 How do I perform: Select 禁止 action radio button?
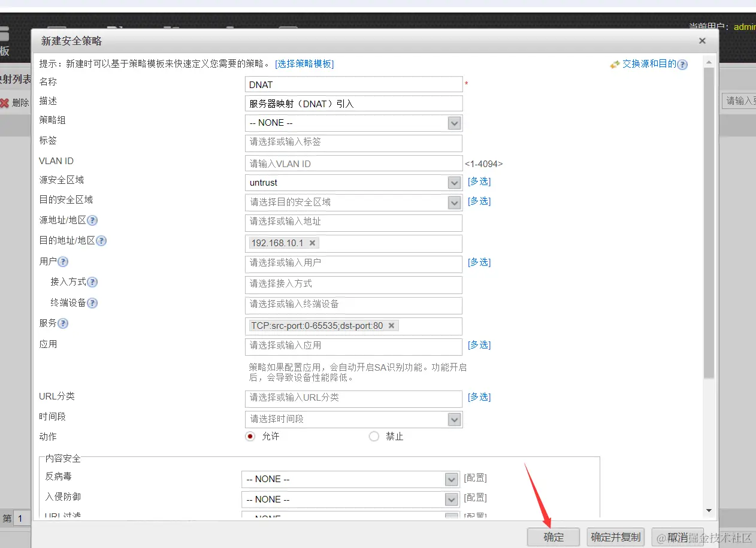point(374,436)
